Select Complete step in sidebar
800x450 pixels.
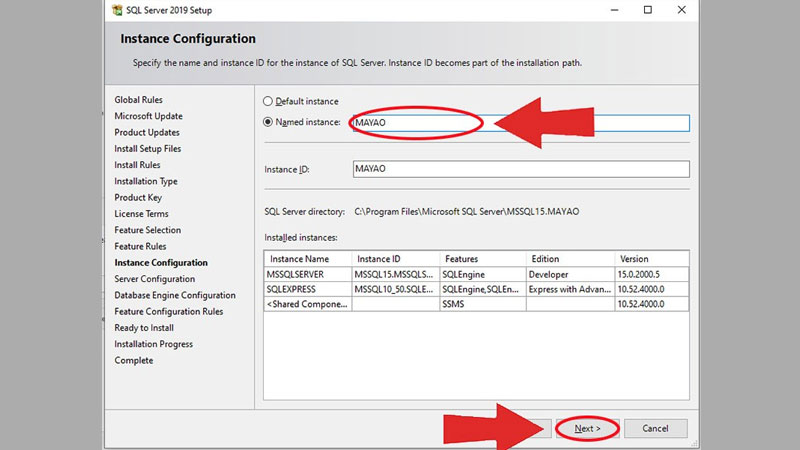134,361
